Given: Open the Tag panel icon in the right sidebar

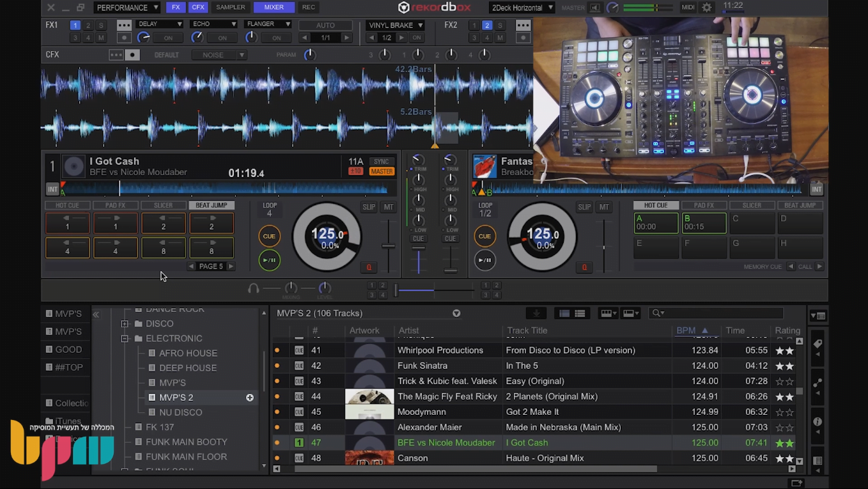Looking at the screenshot, I should pos(818,345).
